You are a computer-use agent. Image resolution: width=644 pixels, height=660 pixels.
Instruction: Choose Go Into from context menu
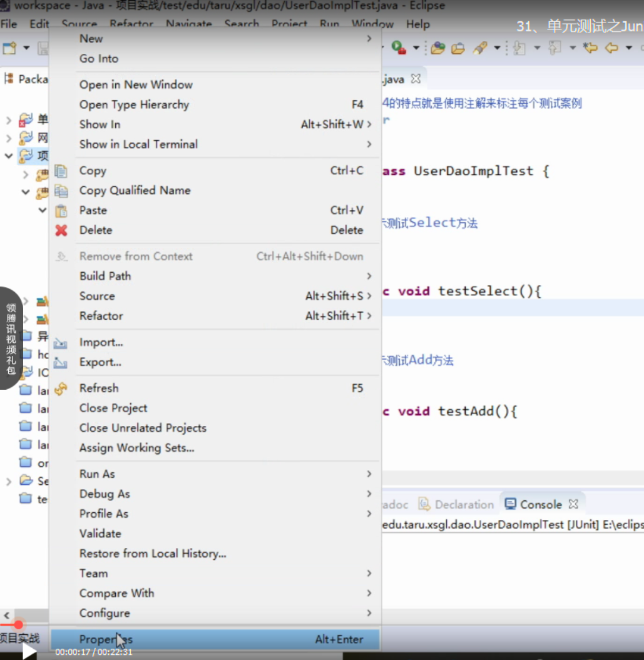click(215, 59)
